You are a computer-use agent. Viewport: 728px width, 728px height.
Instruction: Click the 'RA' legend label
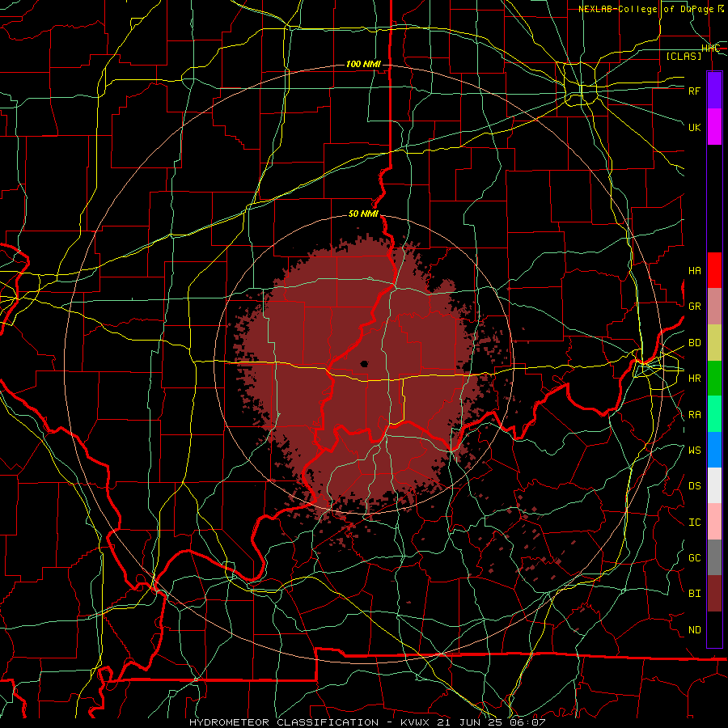[694, 415]
